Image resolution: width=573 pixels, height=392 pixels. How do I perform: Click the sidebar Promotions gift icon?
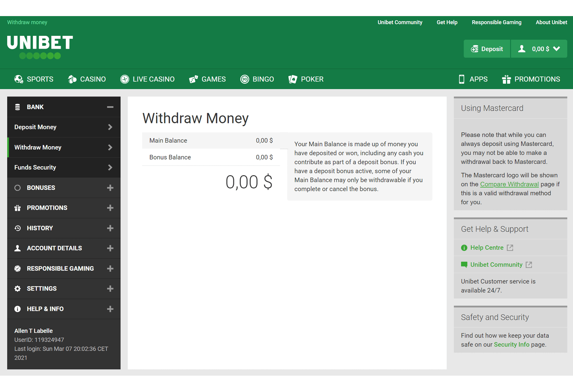[x=17, y=208]
